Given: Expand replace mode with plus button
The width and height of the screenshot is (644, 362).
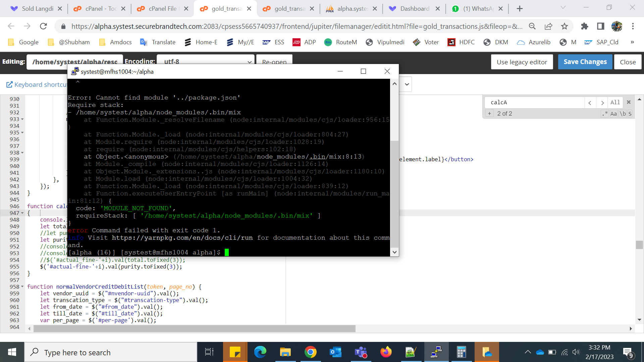Looking at the screenshot, I should [489, 114].
